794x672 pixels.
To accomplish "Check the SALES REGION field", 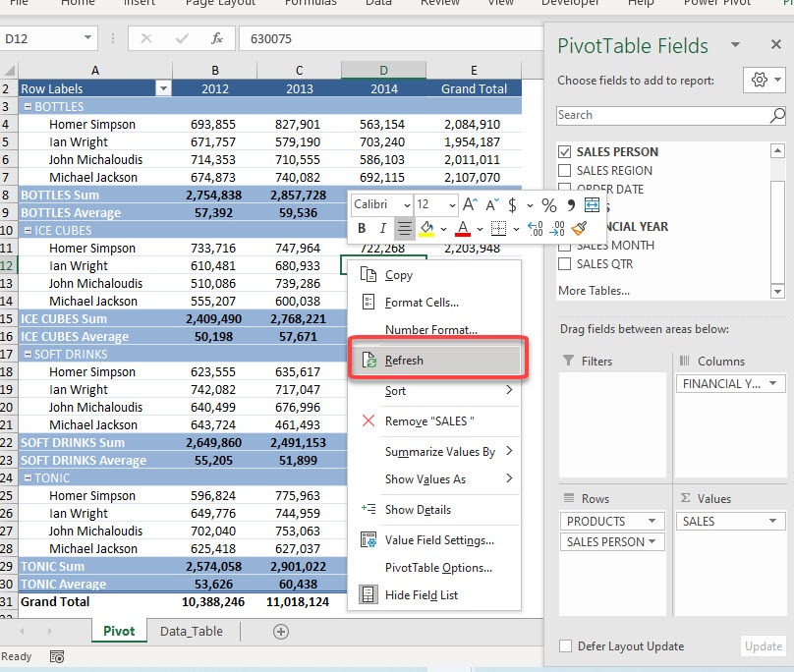I will [564, 170].
